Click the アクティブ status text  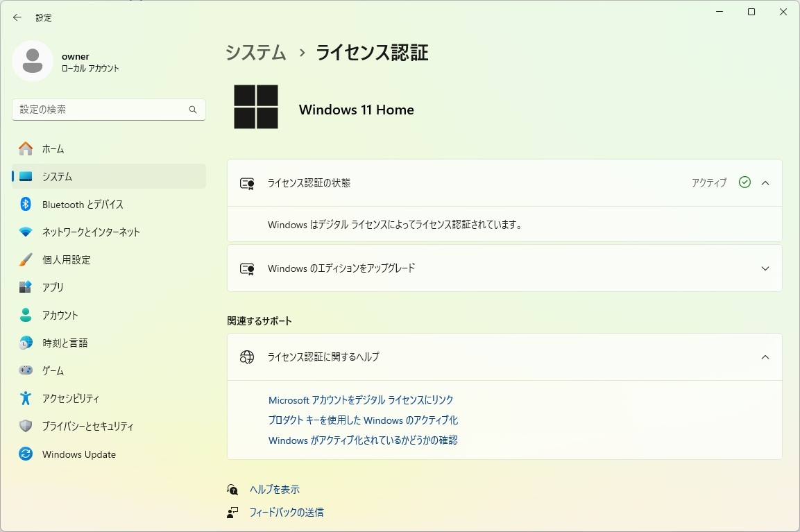click(709, 182)
